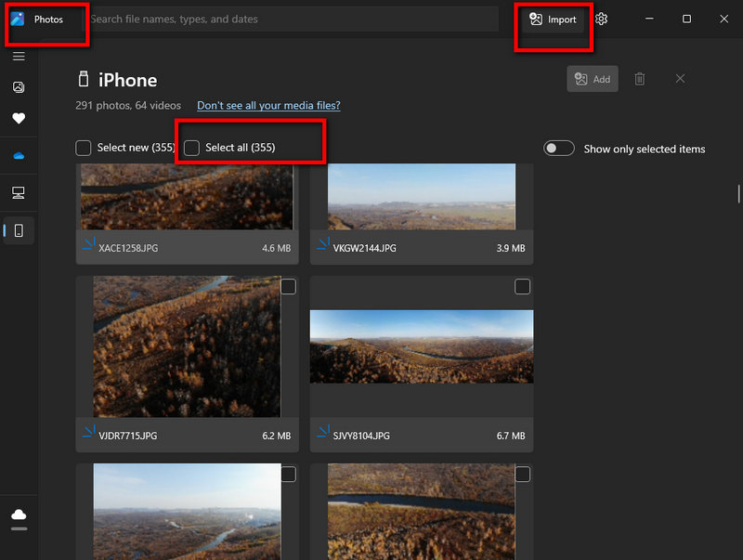Open Settings gear icon
The height and width of the screenshot is (560, 743).
(x=601, y=19)
